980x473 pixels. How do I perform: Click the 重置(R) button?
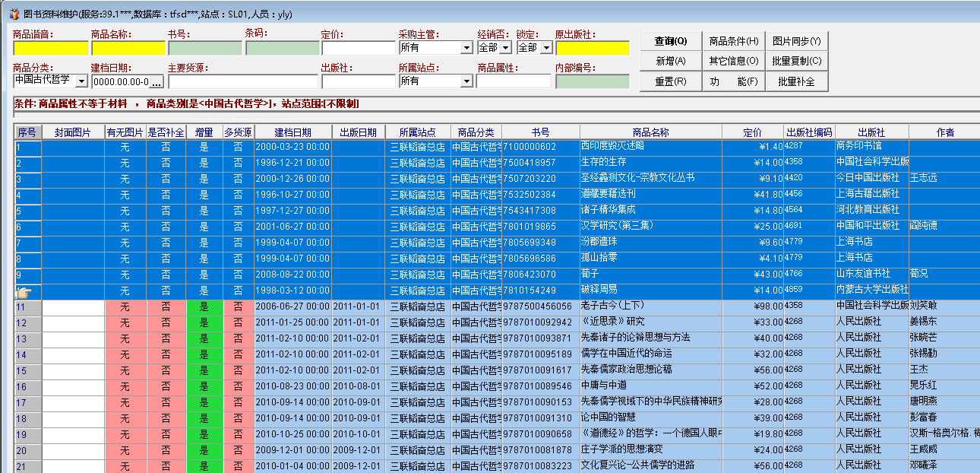pos(670,81)
